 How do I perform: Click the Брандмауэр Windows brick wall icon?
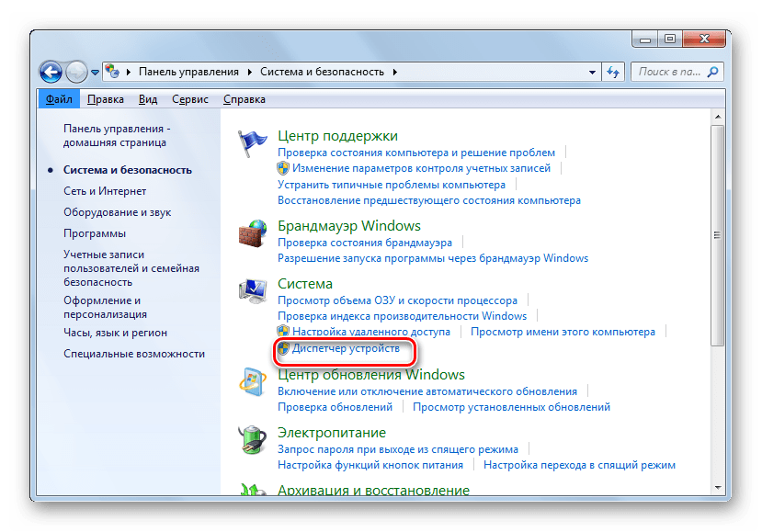pyautogui.click(x=252, y=232)
